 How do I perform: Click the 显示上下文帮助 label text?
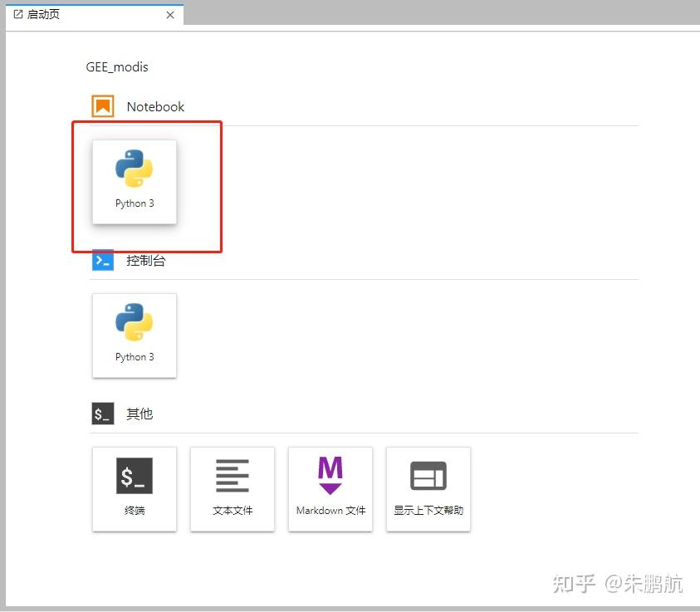[x=428, y=510]
